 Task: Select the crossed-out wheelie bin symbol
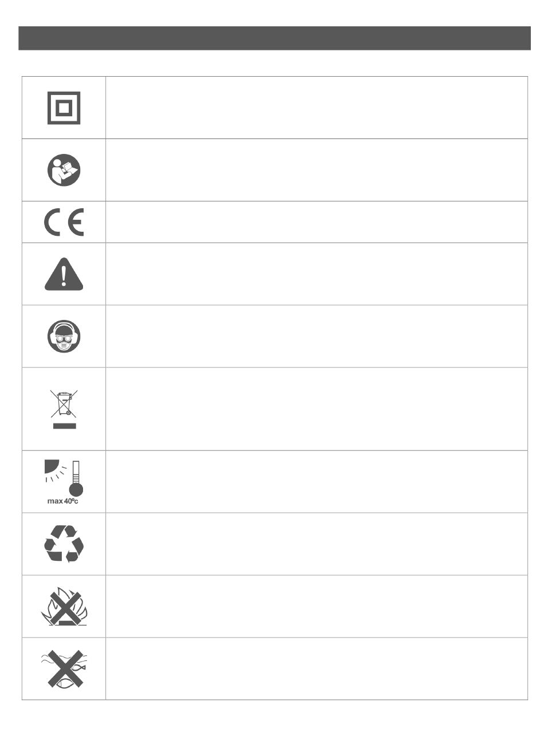point(64,409)
